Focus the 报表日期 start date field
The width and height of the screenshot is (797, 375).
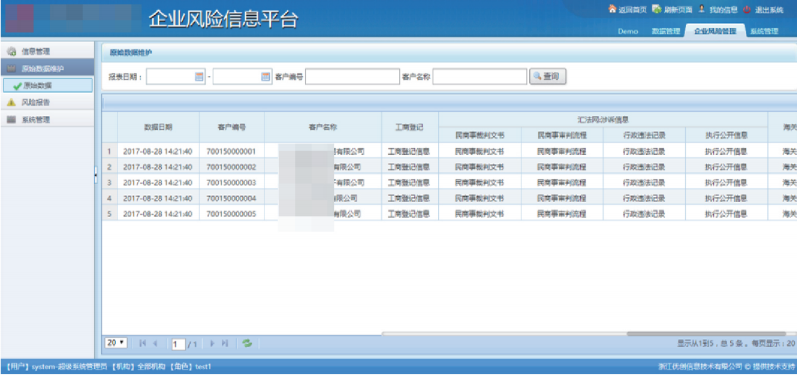176,77
